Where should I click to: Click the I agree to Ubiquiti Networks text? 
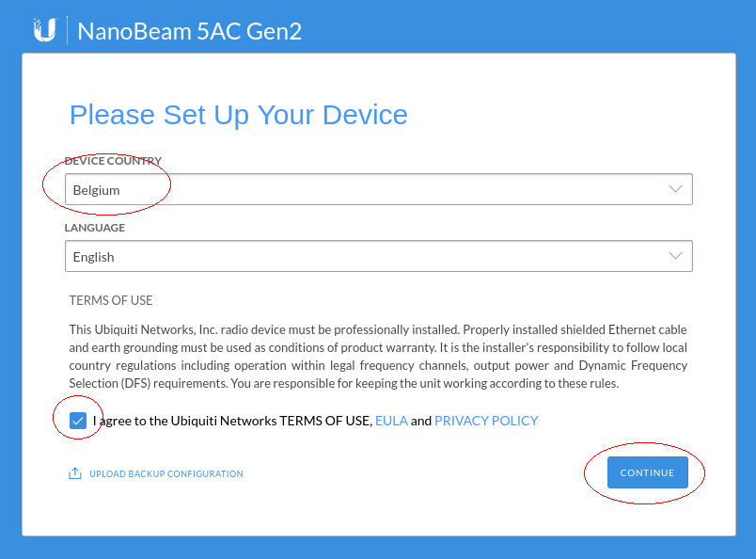coord(232,421)
